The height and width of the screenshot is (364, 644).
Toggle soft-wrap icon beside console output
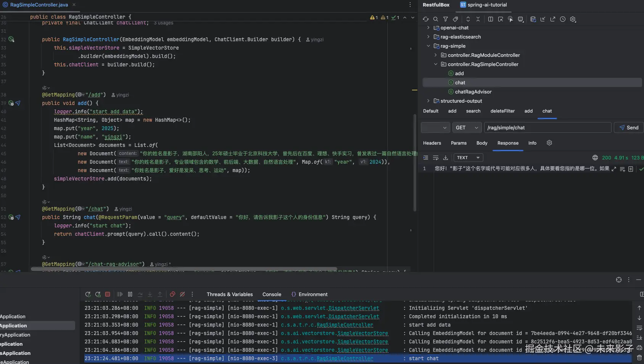(639, 328)
